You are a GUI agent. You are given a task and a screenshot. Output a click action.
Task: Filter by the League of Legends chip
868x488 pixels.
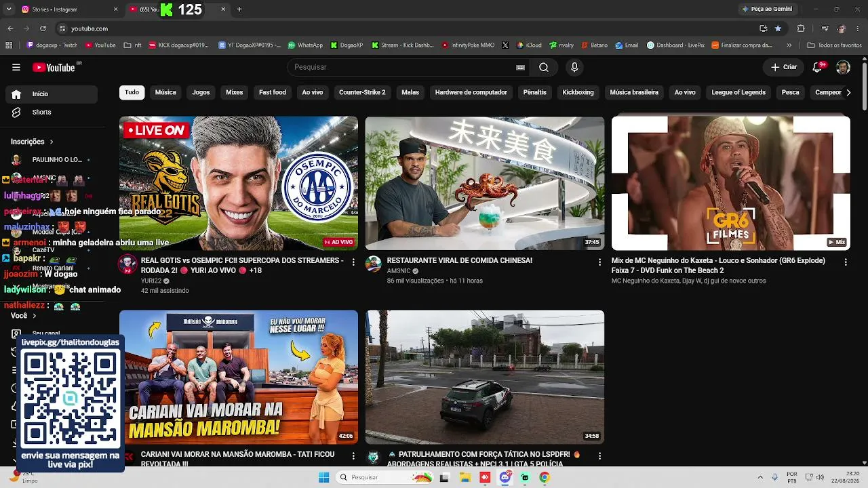738,92
